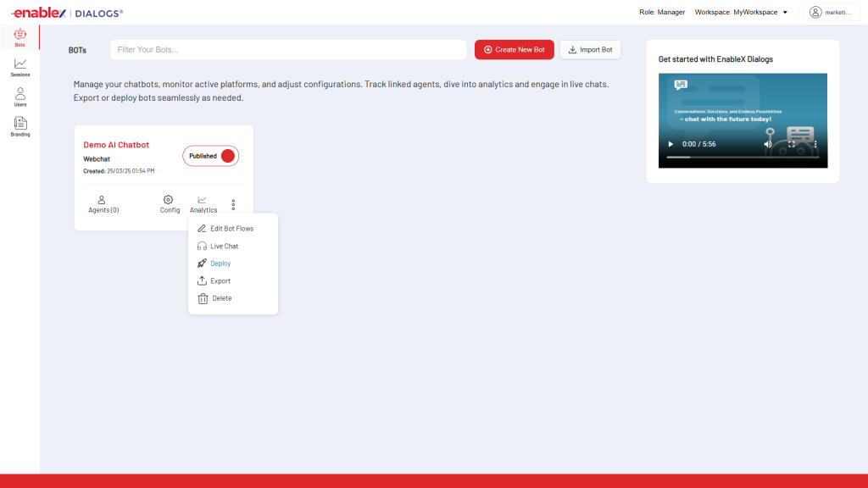Image resolution: width=868 pixels, height=488 pixels.
Task: Click the Role: Manager text
Action: coord(662,12)
